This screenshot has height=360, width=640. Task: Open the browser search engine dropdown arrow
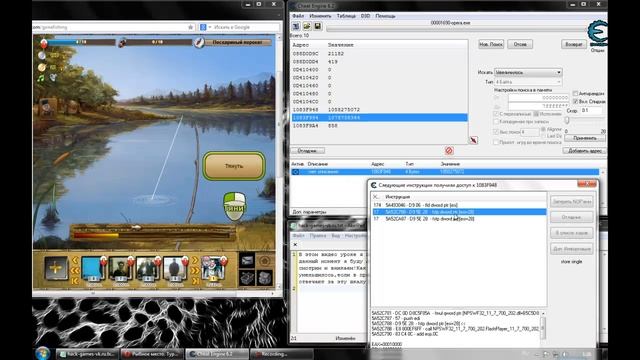[x=210, y=27]
